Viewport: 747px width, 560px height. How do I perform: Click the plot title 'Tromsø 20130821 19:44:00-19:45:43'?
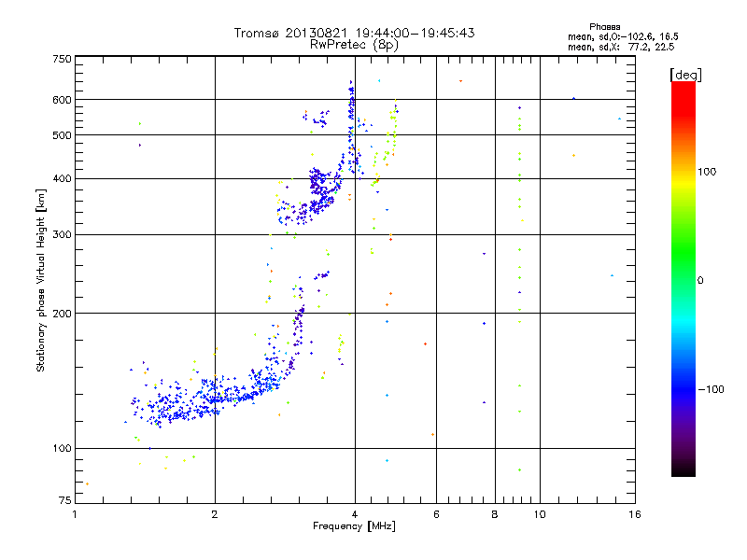point(354,33)
